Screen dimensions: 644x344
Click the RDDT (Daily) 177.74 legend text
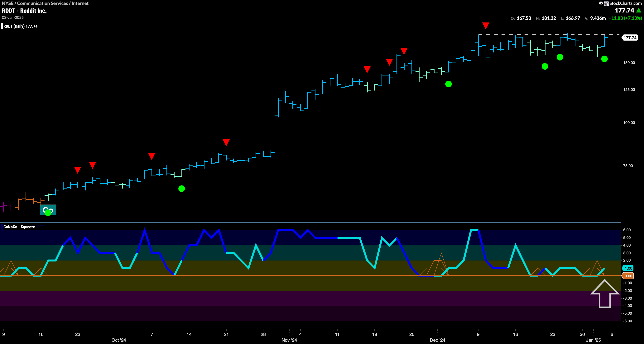[21, 26]
